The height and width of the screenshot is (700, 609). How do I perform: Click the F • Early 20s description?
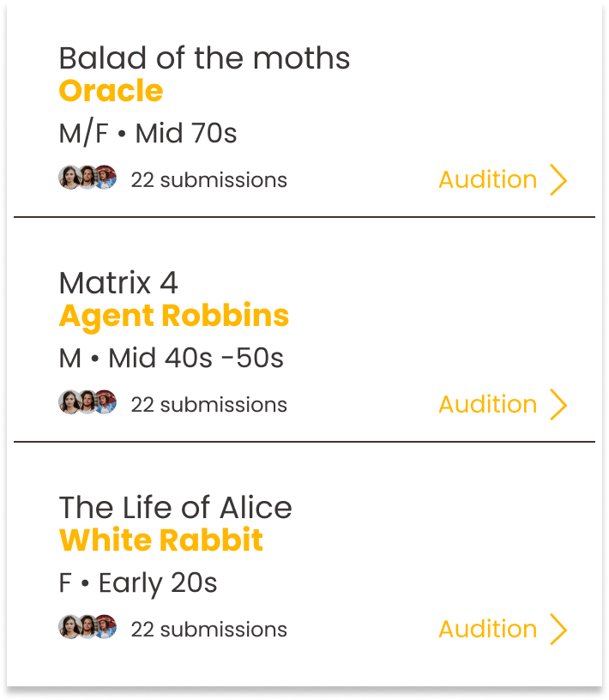(x=137, y=583)
